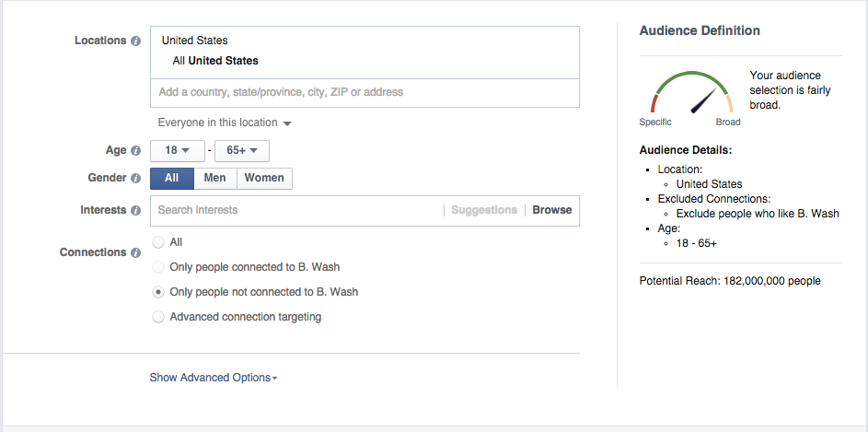
Task: Click the Gender info icon
Action: (136, 179)
